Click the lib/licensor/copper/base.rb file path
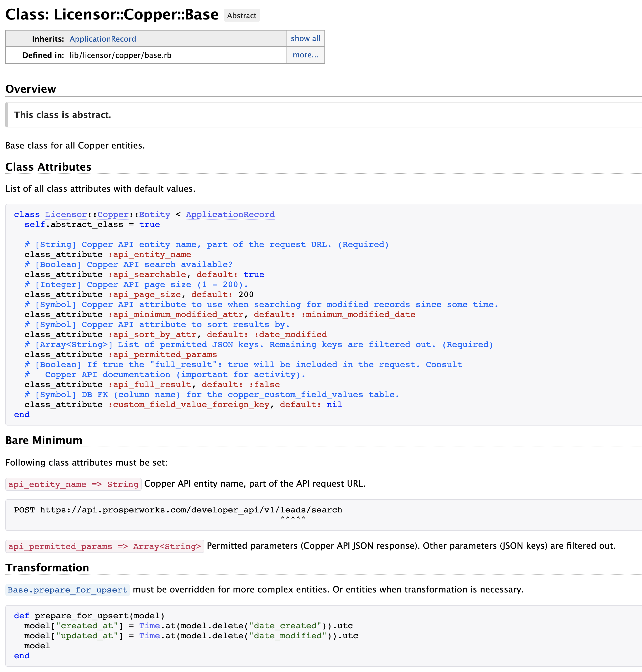Image resolution: width=642 pixels, height=672 pixels. (120, 55)
